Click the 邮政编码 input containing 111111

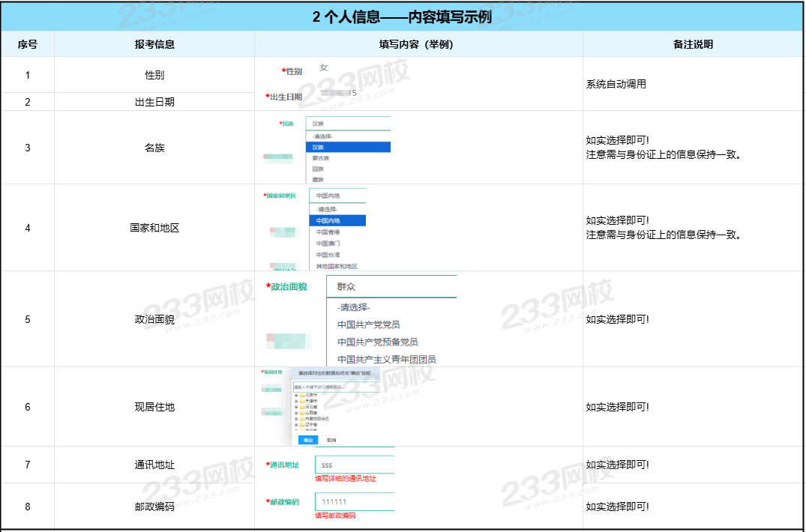click(355, 502)
